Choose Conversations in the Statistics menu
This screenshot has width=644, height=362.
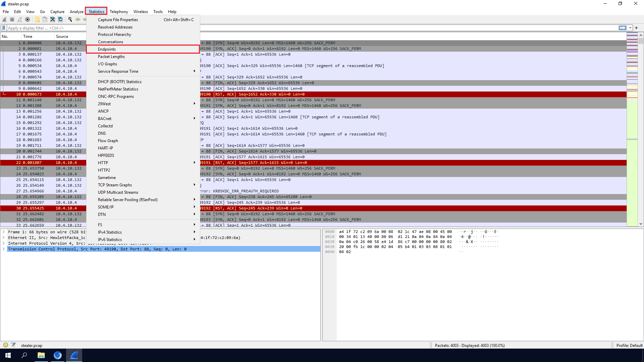143,42
